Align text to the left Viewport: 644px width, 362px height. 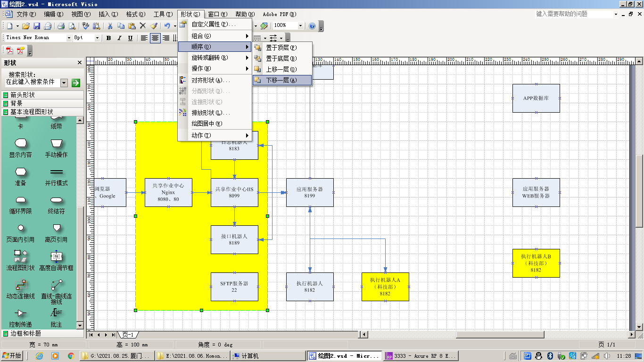[144, 38]
